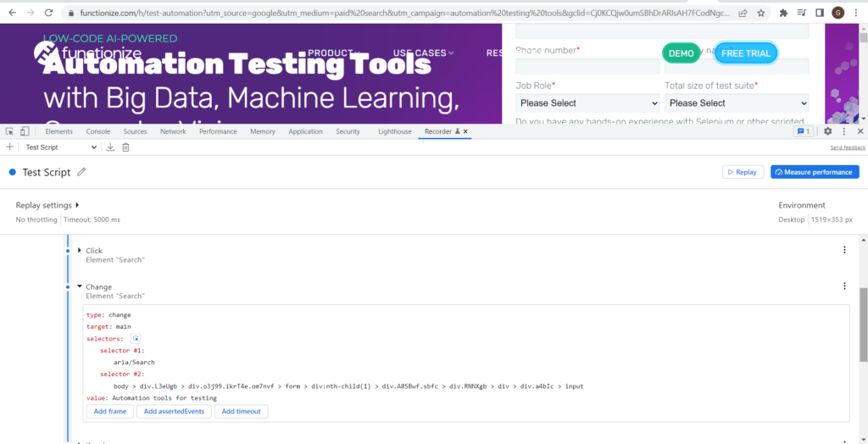
Task: Open the PRODUCT navigation menu
Action: [x=334, y=53]
